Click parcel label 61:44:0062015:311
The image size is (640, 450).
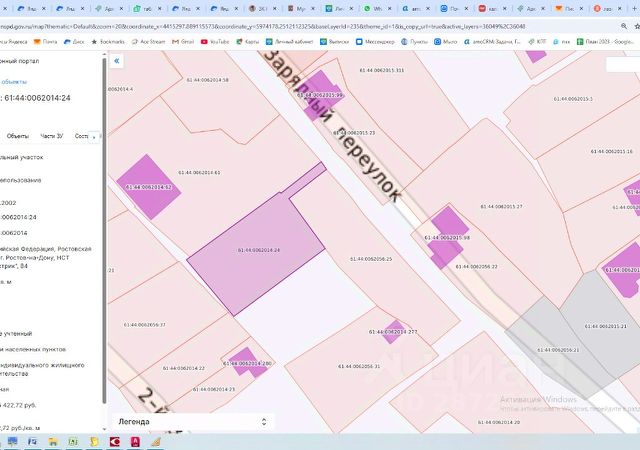(382, 70)
